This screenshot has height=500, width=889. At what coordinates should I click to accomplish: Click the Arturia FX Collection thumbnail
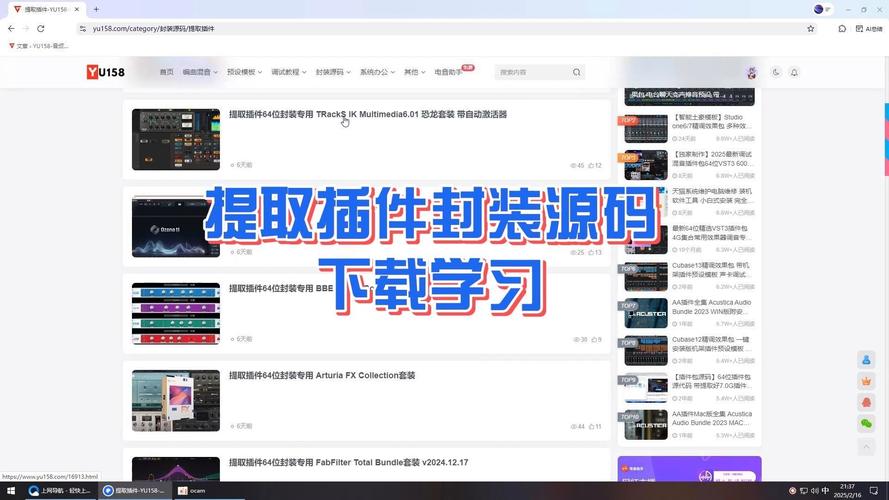pyautogui.click(x=176, y=401)
